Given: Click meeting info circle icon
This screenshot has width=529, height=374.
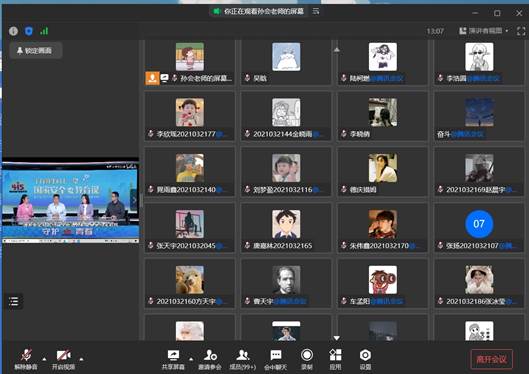Looking at the screenshot, I should tap(13, 31).
